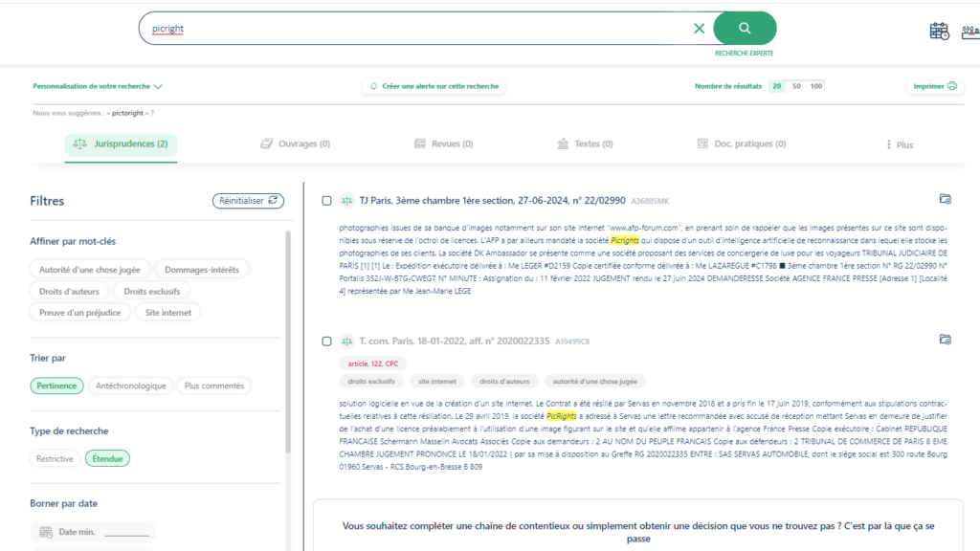
Task: Open the toolbox icon in the header
Action: (969, 31)
